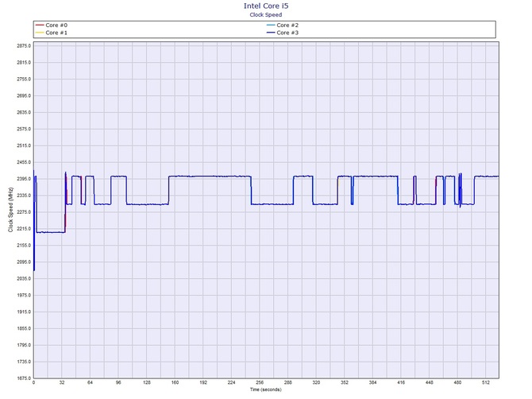This screenshot has height=399, width=532.
Task: Click the 384 x-axis tick label
Action: pyautogui.click(x=372, y=382)
